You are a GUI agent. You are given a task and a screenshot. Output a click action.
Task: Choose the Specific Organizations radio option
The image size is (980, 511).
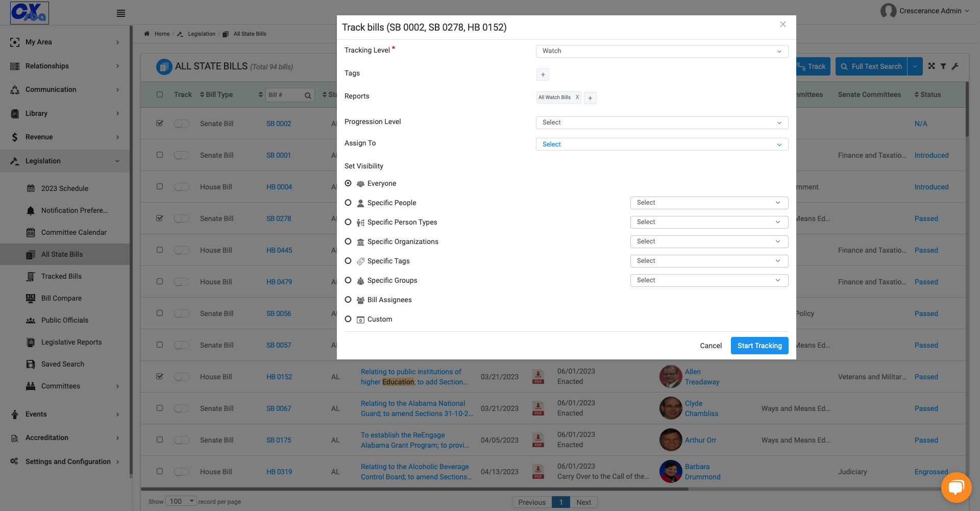coord(348,241)
